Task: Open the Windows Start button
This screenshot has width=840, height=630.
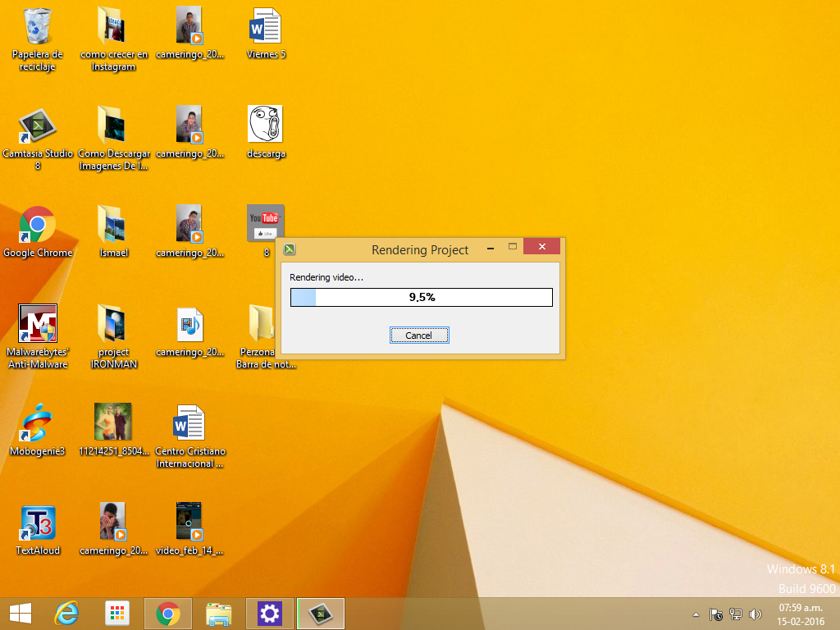Action: tap(21, 614)
